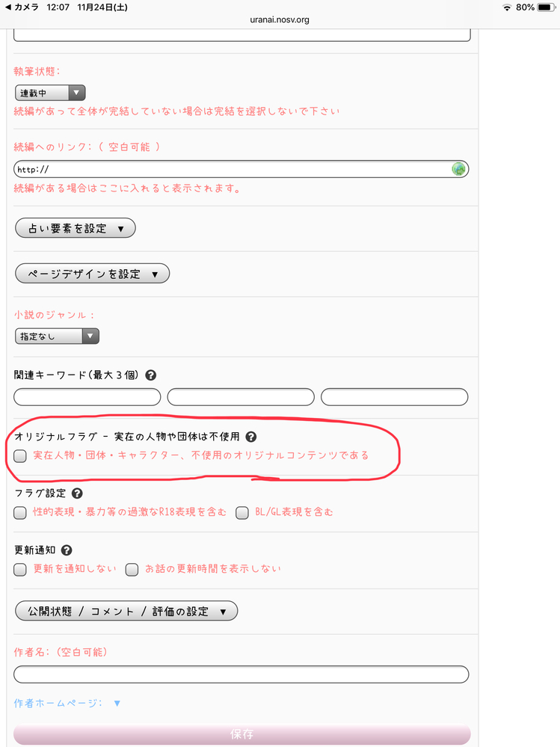Click help icon next to オリジナルフラグ heading
Viewport: 560px width, 747px height.
tap(251, 437)
